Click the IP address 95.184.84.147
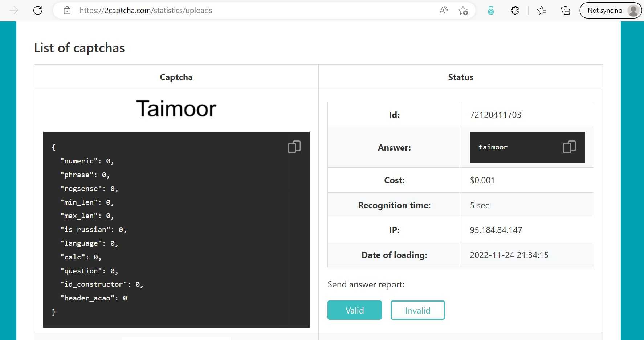This screenshot has height=340, width=644. [496, 230]
